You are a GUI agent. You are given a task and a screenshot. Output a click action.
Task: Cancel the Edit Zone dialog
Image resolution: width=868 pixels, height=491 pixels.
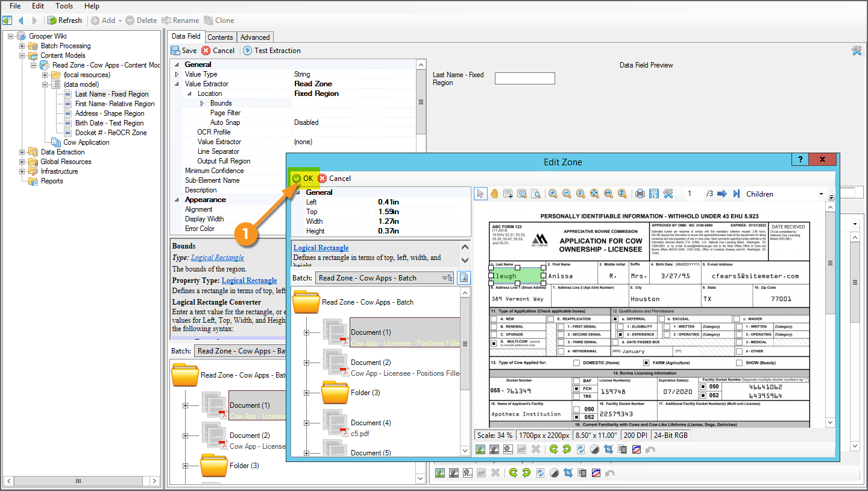point(335,179)
